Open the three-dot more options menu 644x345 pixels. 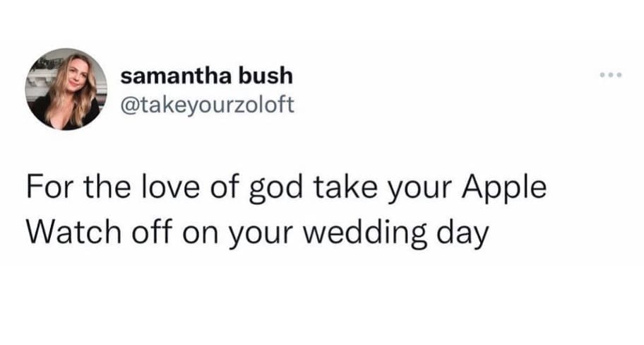609,76
